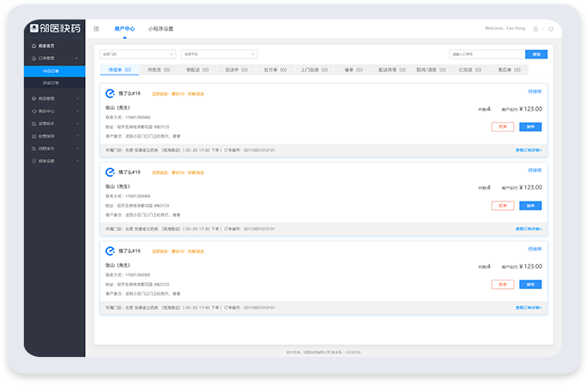Screen dimensions: 588x385
Task: Click the ¥123.00 amount on third card
Action: tap(530, 266)
